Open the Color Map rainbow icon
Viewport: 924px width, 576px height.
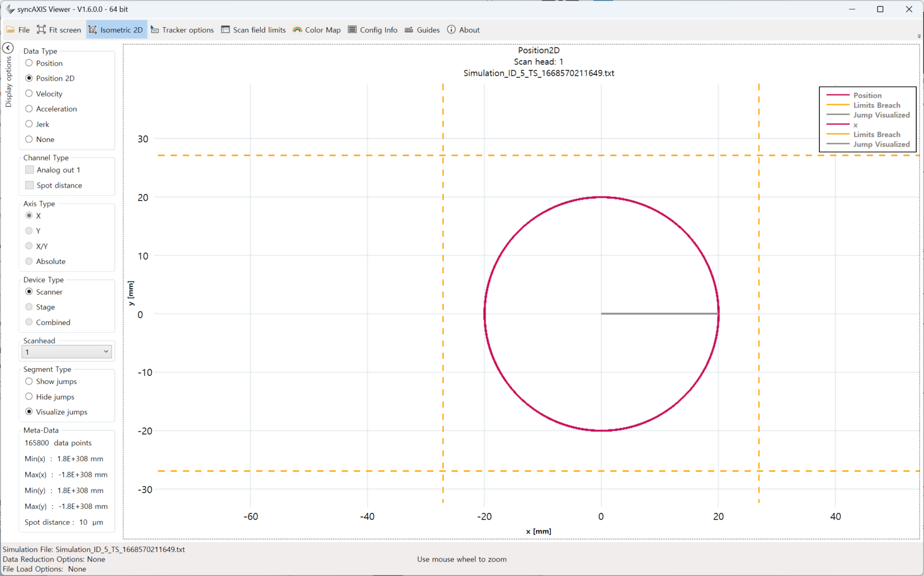pyautogui.click(x=297, y=30)
